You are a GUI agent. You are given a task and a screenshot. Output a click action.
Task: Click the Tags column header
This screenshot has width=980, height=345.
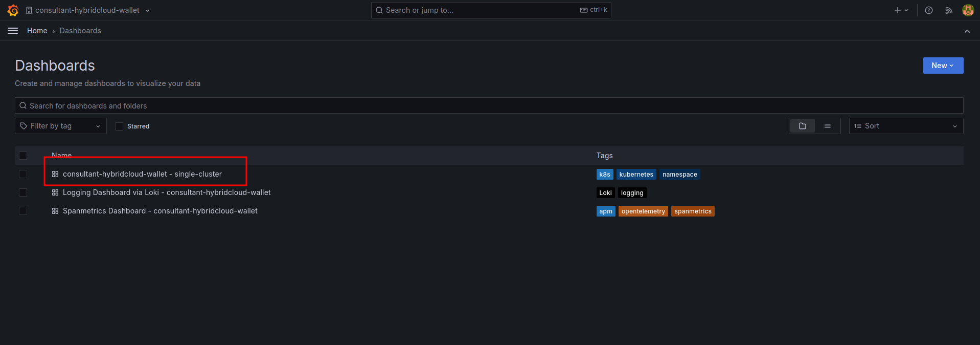pos(604,156)
